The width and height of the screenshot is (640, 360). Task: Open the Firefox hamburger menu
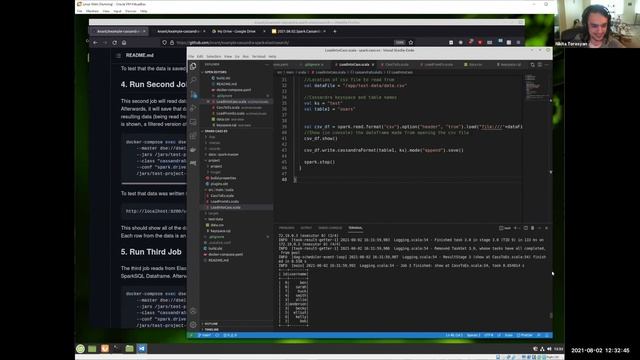tap(518, 42)
